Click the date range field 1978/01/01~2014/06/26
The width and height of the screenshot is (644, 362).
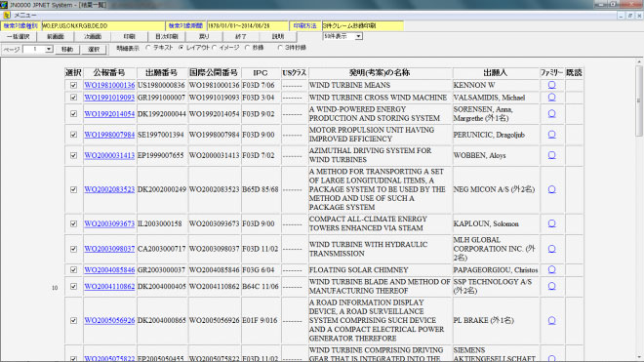(x=247, y=26)
